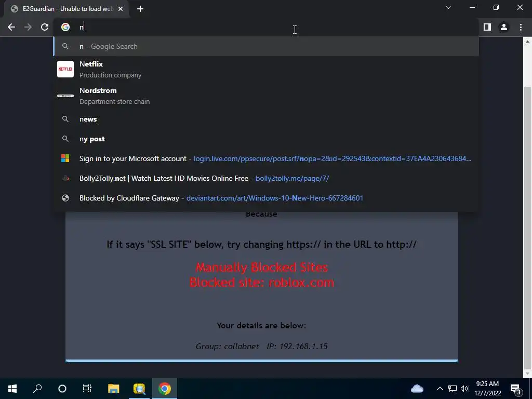This screenshot has width=532, height=399.
Task: Reload the current page
Action: click(45, 27)
